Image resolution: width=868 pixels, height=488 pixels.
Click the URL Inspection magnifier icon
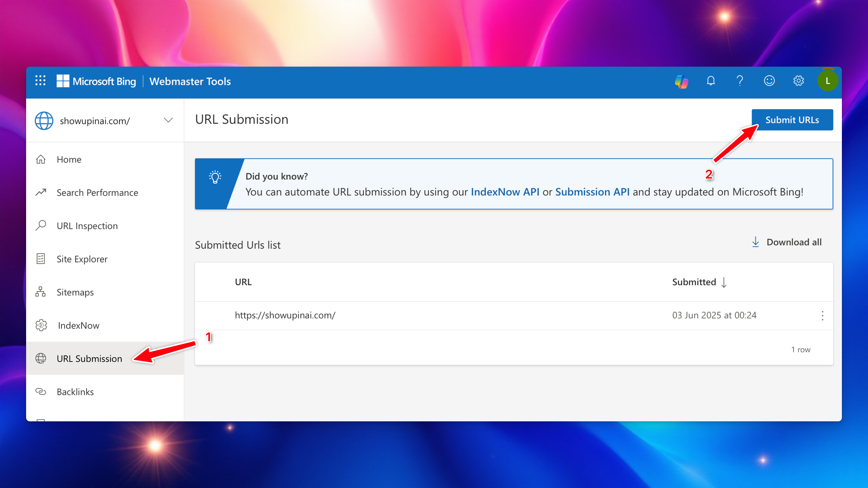click(x=41, y=225)
